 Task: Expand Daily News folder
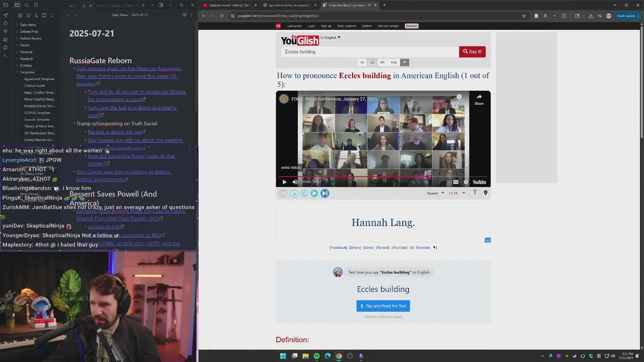pyautogui.click(x=28, y=25)
